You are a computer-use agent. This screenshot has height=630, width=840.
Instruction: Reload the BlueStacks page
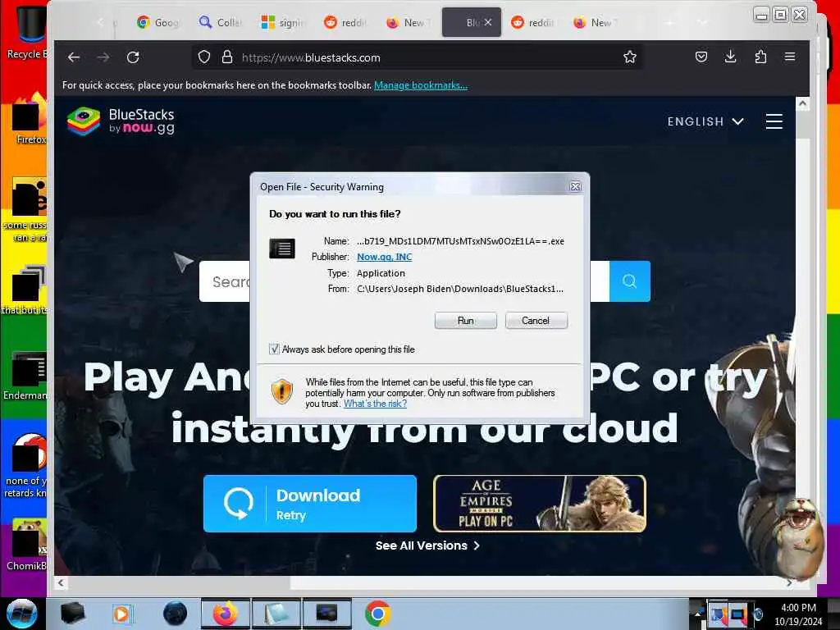[x=133, y=57]
